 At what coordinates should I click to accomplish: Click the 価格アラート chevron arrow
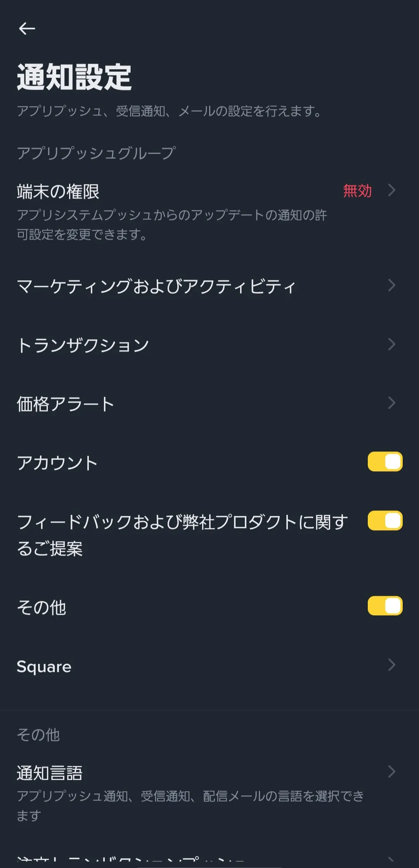[x=392, y=403]
